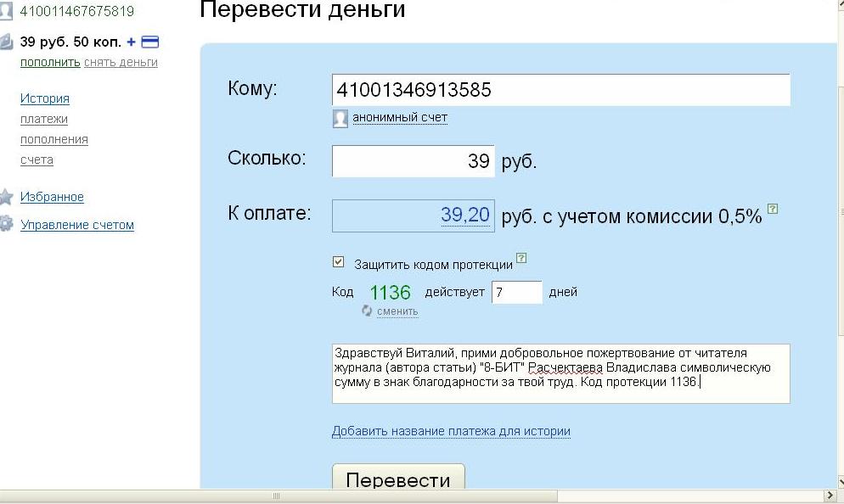Click the Сколько amount field

pos(413,161)
